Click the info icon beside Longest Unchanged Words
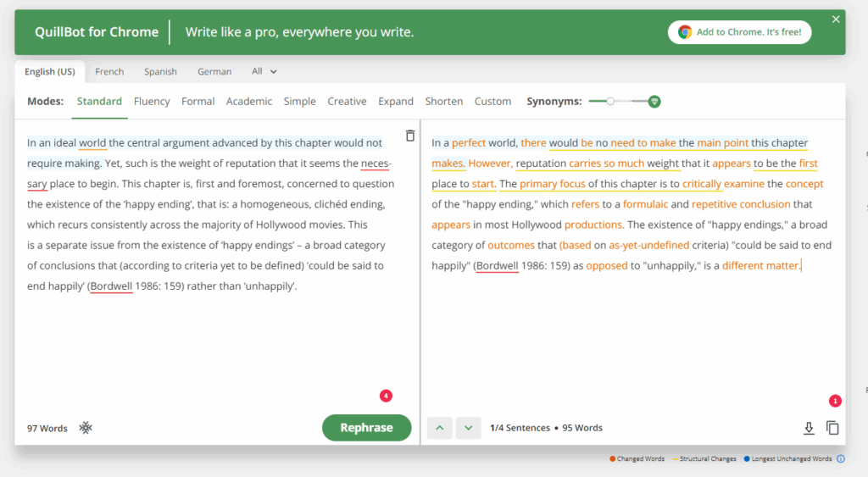Screen dimensions: 868x477 pyautogui.click(x=841, y=459)
